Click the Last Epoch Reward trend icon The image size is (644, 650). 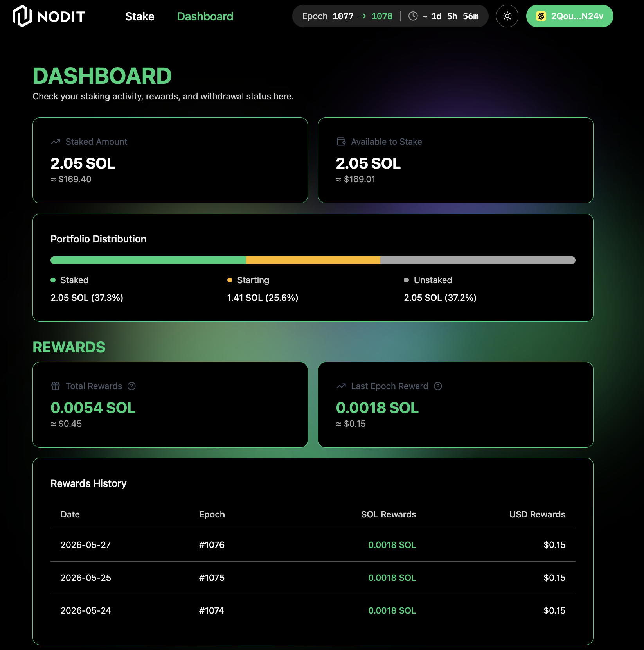point(341,386)
